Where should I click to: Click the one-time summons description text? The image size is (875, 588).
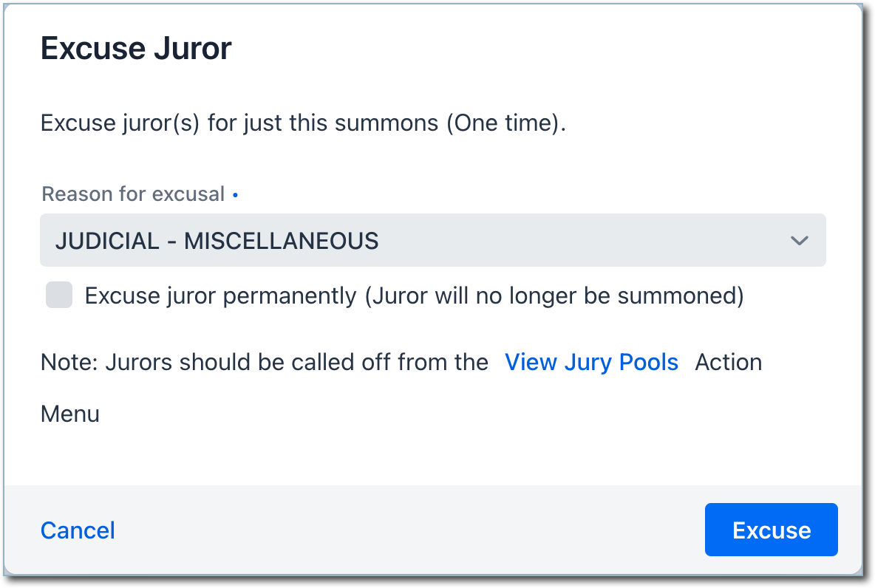click(303, 123)
